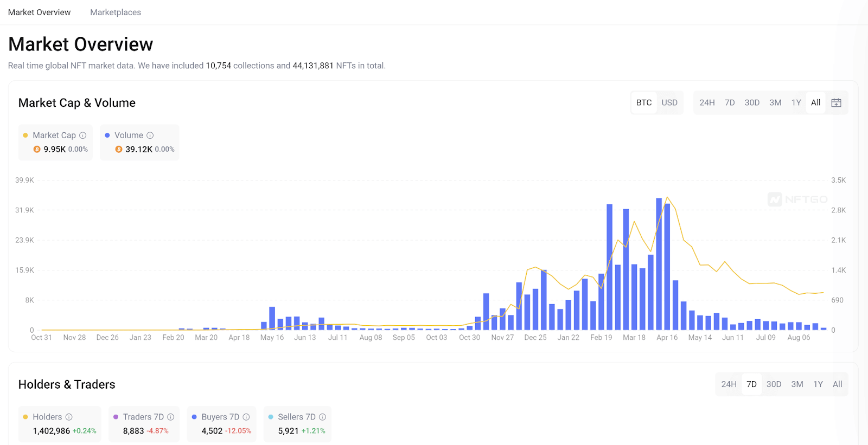Click info icon next to Market Cap
Screen dimensions: 868x445
[x=83, y=136]
